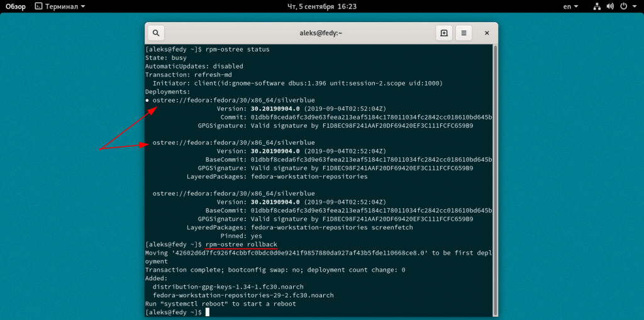Open the Обзор activities overview
644x320 pixels.
pyautogui.click(x=16, y=6)
